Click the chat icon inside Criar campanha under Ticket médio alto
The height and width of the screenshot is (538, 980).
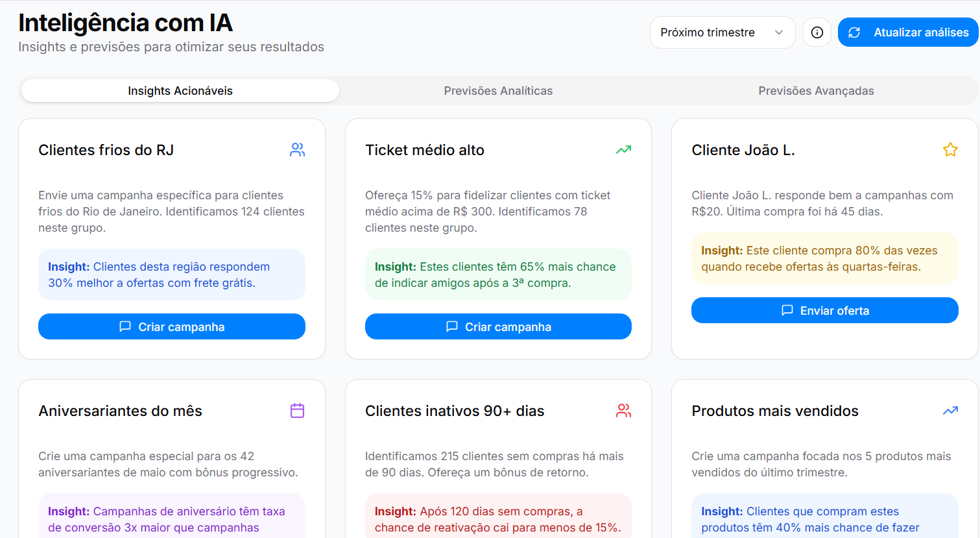(451, 326)
